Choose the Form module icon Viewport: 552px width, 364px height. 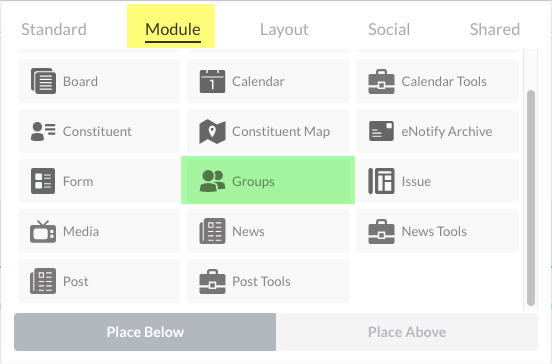tap(43, 181)
